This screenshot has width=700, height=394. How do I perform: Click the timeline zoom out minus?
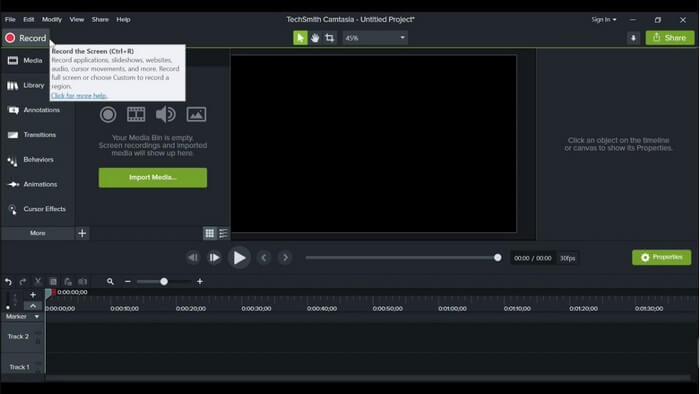pyautogui.click(x=128, y=282)
